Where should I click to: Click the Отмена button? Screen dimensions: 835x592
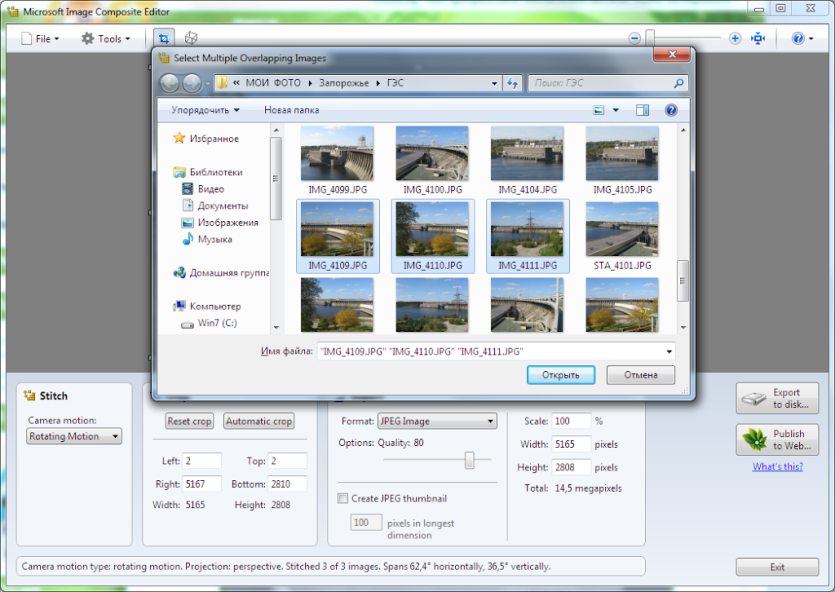click(x=641, y=375)
